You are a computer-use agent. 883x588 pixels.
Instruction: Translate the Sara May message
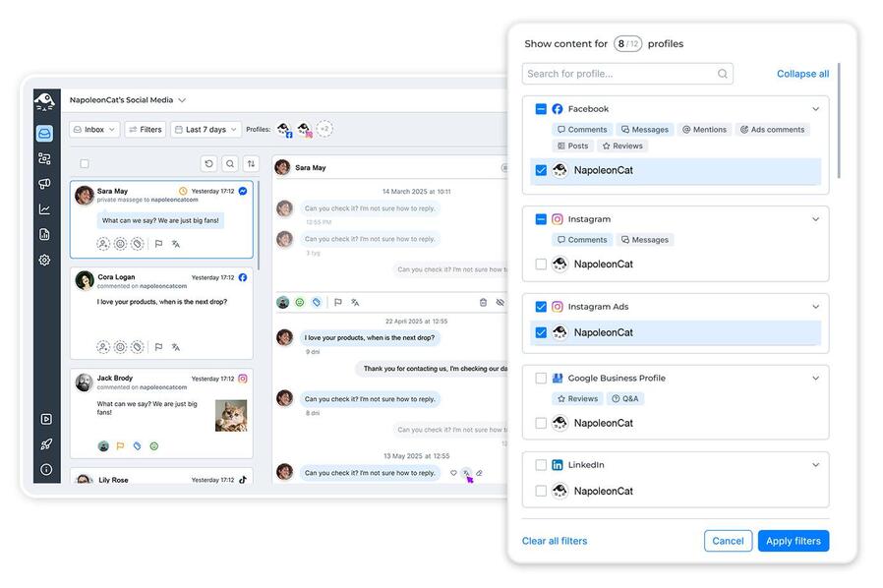coord(176,244)
